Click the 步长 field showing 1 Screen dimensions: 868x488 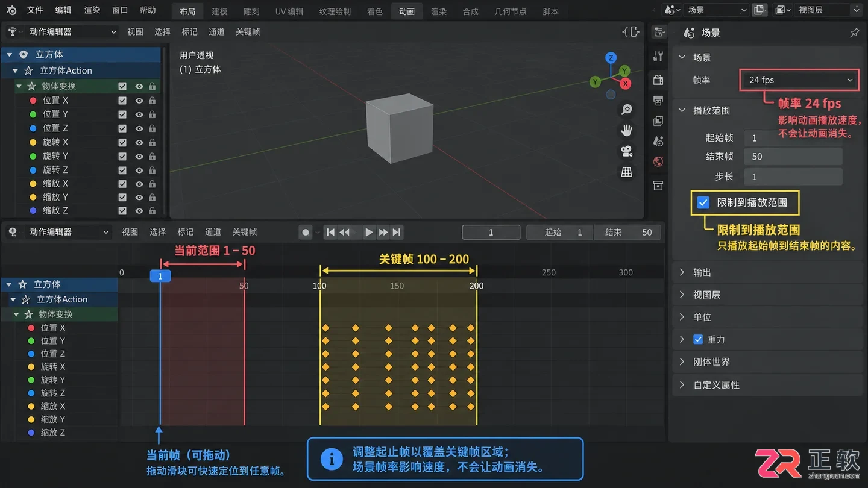pyautogui.click(x=793, y=177)
